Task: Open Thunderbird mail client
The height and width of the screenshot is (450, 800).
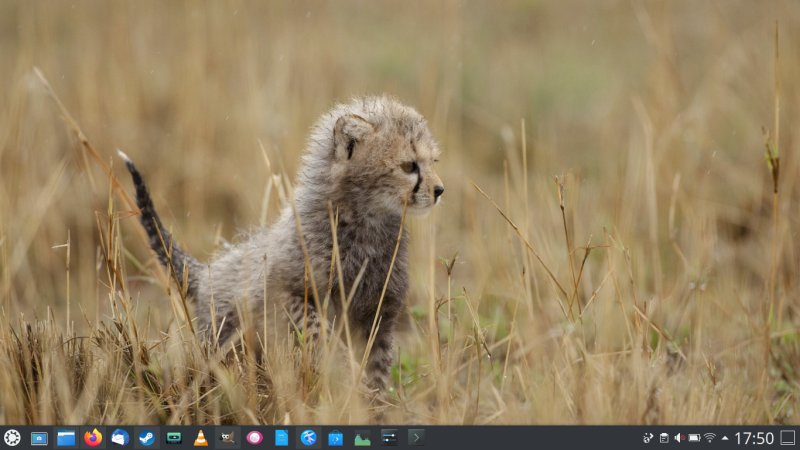Action: point(120,438)
